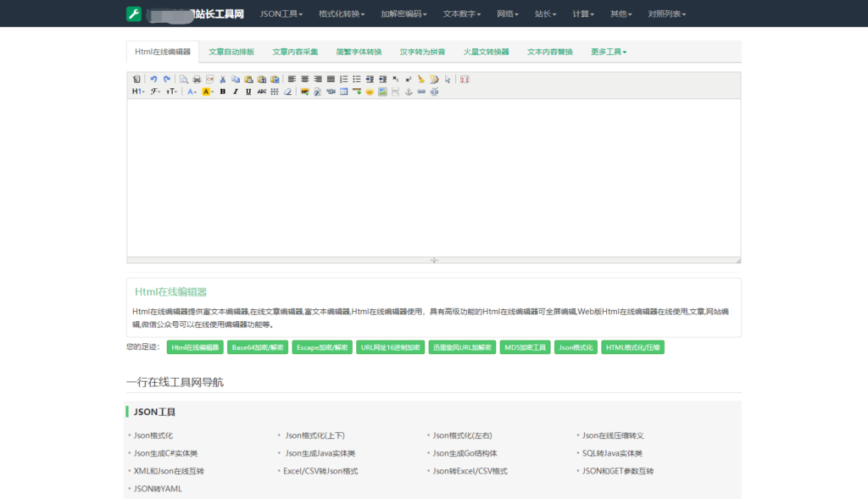Insert a table into the editor

[x=343, y=91]
